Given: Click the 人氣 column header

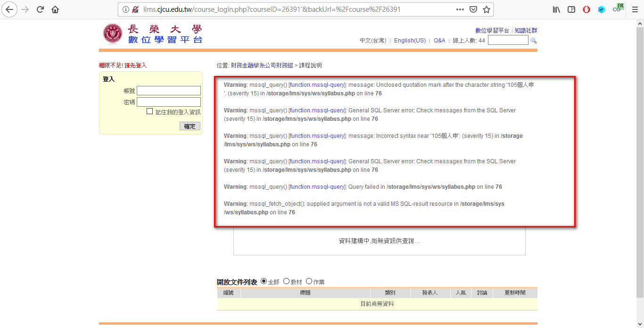Looking at the screenshot, I should point(461,293).
